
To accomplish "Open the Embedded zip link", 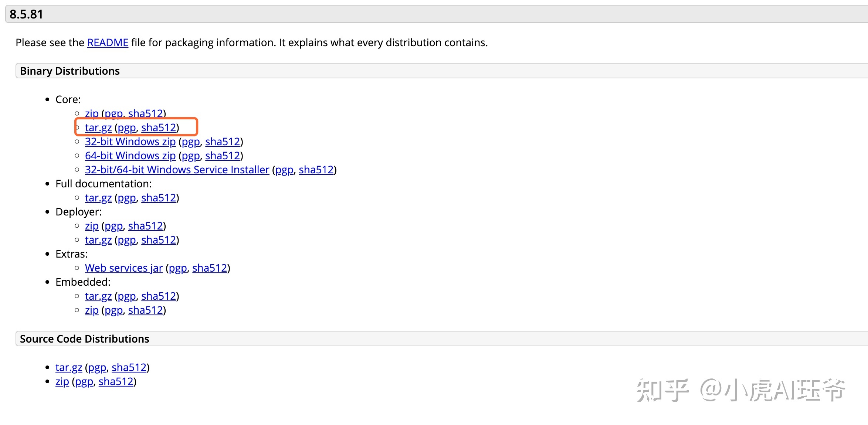I will [92, 310].
